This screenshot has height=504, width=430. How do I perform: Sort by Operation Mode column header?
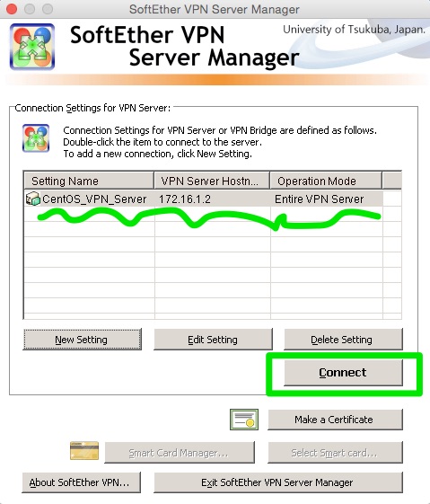click(x=326, y=181)
